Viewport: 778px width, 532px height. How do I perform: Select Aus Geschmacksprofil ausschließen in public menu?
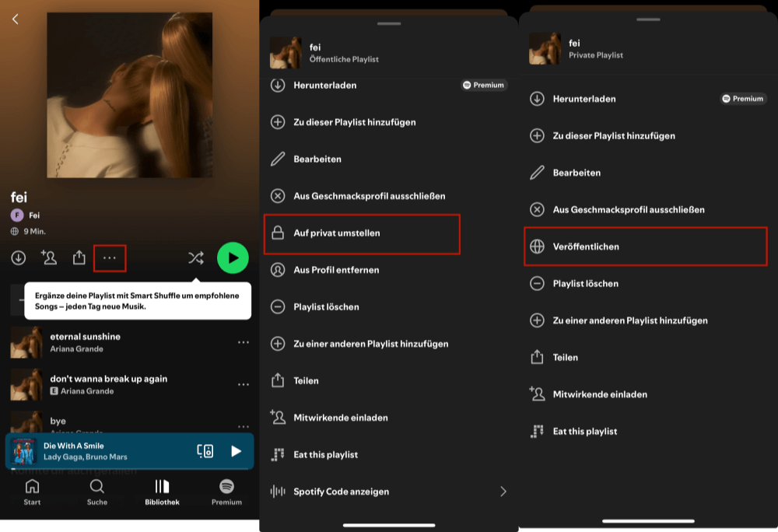(388, 196)
